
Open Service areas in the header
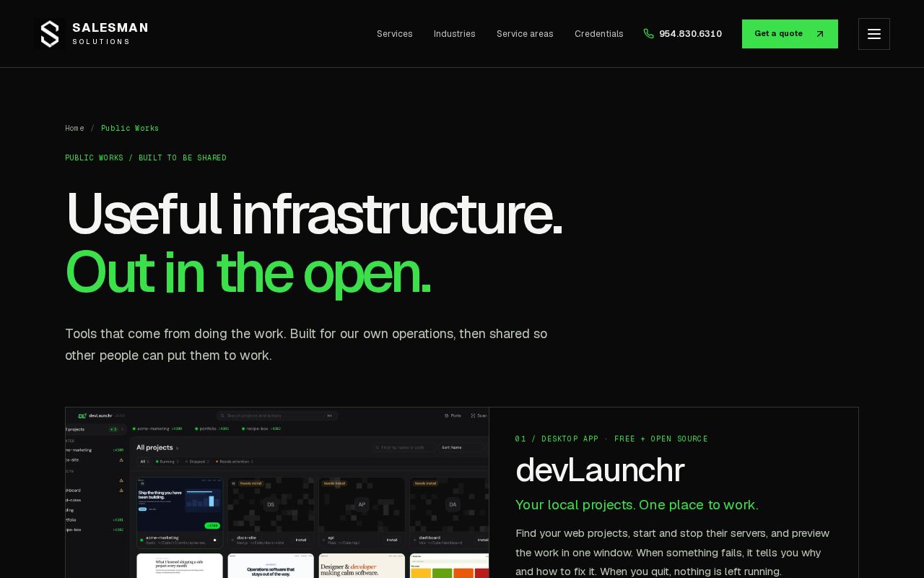tap(525, 34)
